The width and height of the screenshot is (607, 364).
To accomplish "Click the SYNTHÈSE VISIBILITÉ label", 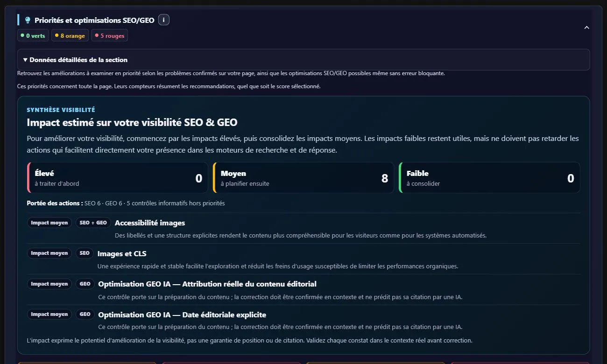I will pos(61,110).
